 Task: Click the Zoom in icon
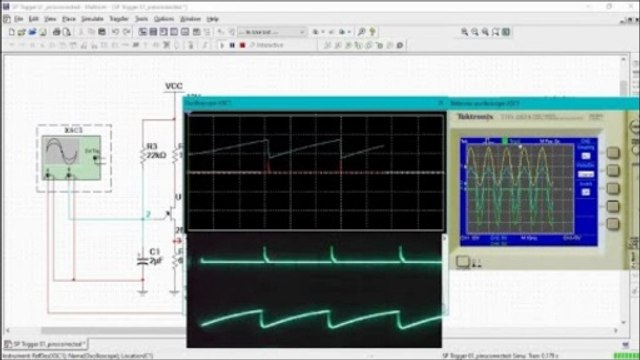(x=464, y=32)
